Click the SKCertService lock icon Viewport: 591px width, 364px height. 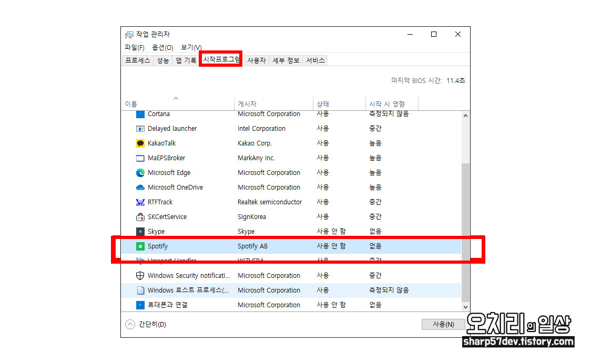140,217
